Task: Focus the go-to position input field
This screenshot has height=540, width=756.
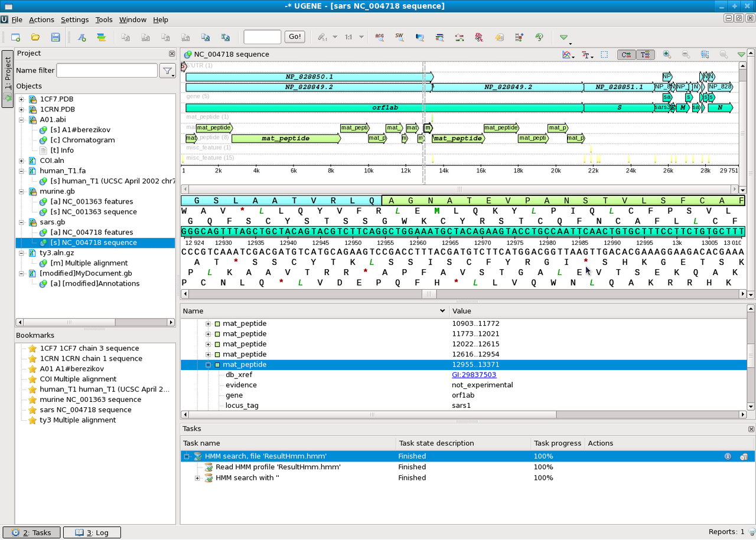Action: [262, 37]
